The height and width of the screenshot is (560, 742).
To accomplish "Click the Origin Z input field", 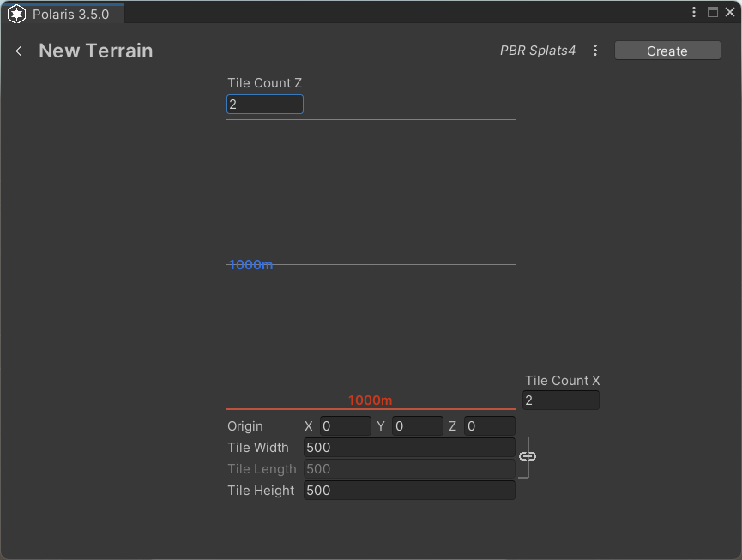I will 490,426.
